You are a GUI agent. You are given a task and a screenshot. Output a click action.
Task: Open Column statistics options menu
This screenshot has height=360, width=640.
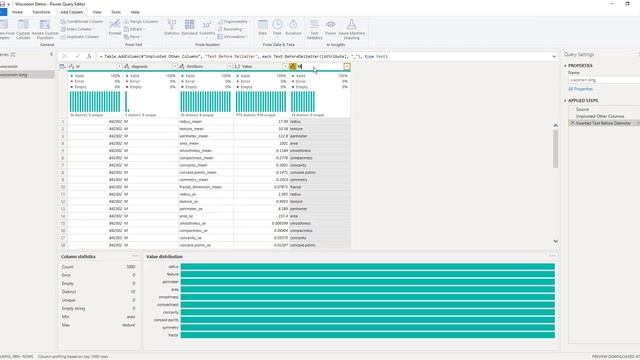point(135,256)
